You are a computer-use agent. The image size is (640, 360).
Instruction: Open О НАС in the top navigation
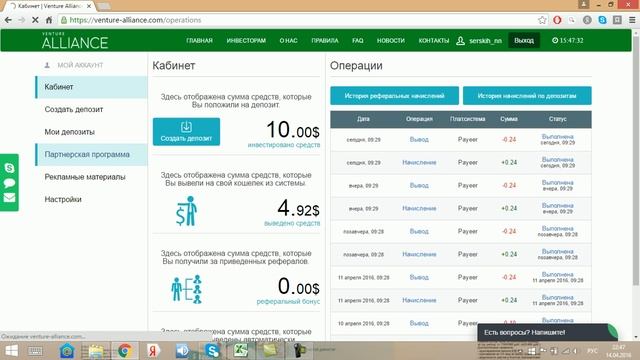pos(289,40)
